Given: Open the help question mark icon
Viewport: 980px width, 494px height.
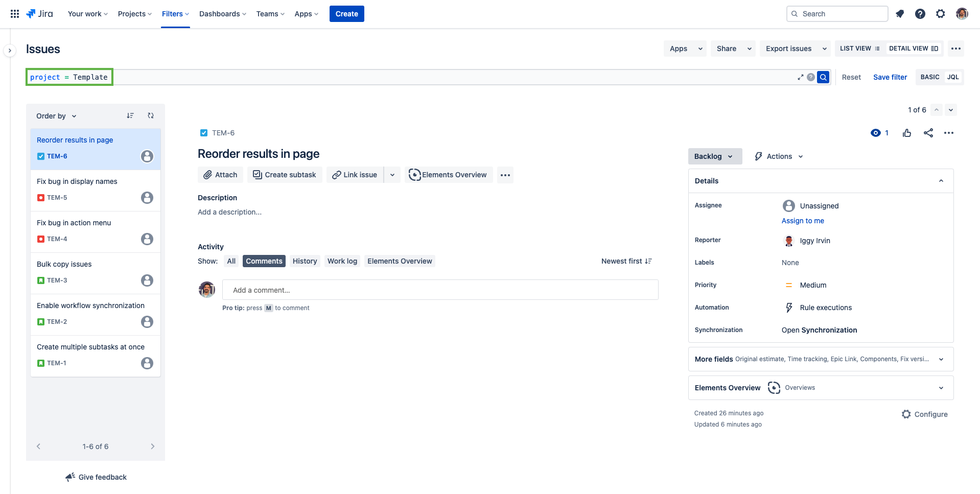Looking at the screenshot, I should tap(920, 14).
